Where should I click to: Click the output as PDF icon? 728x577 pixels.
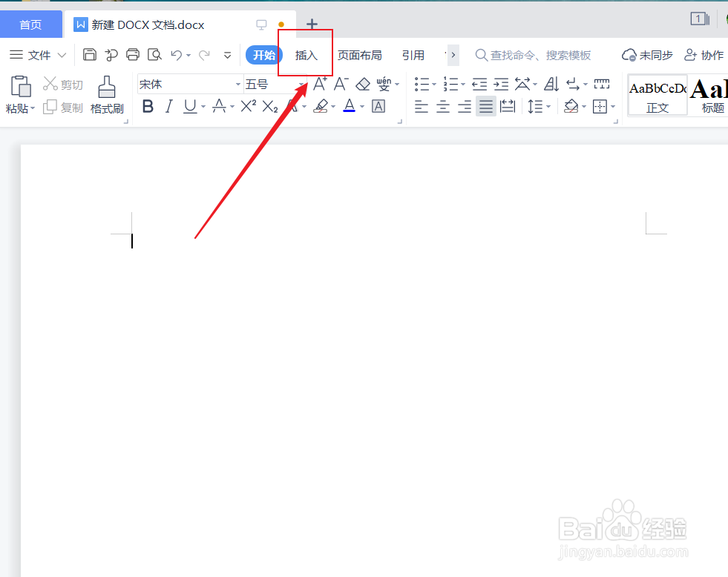click(x=111, y=55)
